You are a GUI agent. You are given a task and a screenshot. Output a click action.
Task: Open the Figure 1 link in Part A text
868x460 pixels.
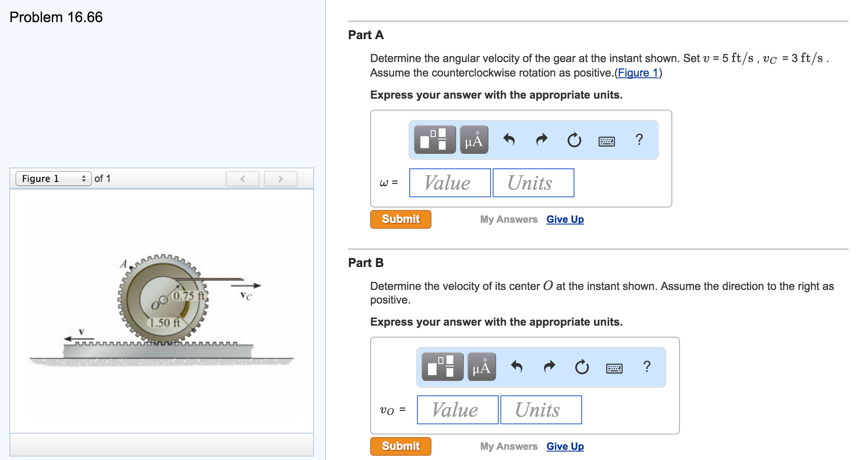pos(637,73)
